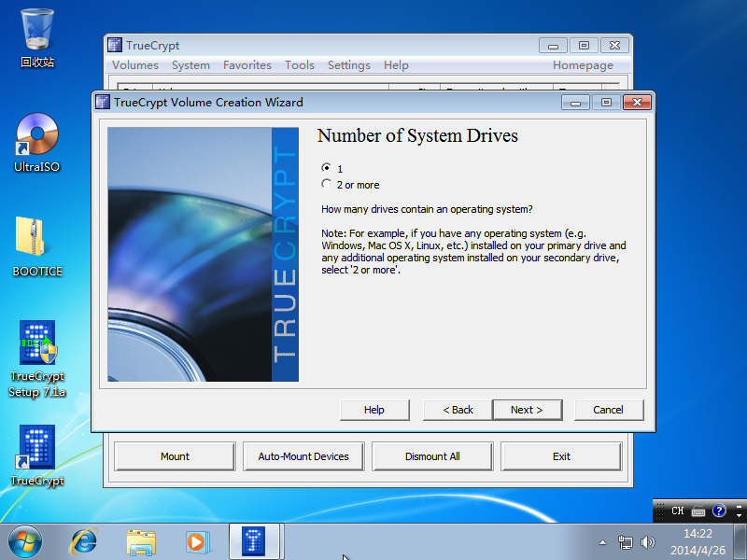Minimize the Volume Creation Wizard window

pos(575,103)
